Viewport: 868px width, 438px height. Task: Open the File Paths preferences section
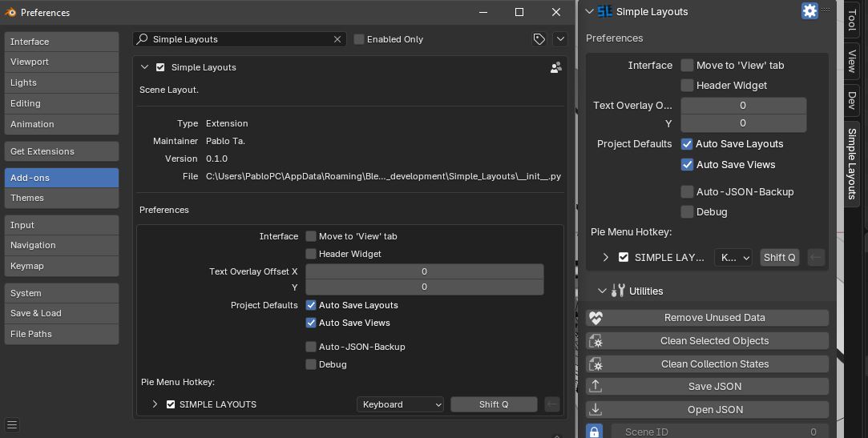pos(62,334)
